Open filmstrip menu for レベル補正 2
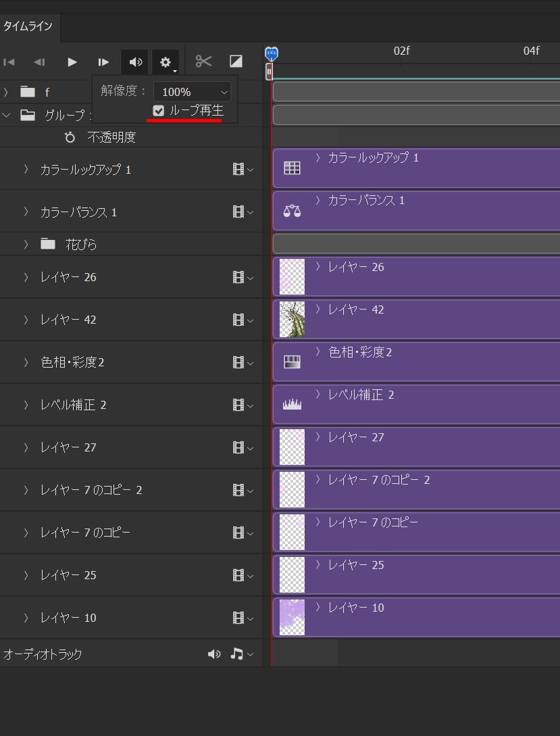The image size is (560, 736). (x=243, y=405)
